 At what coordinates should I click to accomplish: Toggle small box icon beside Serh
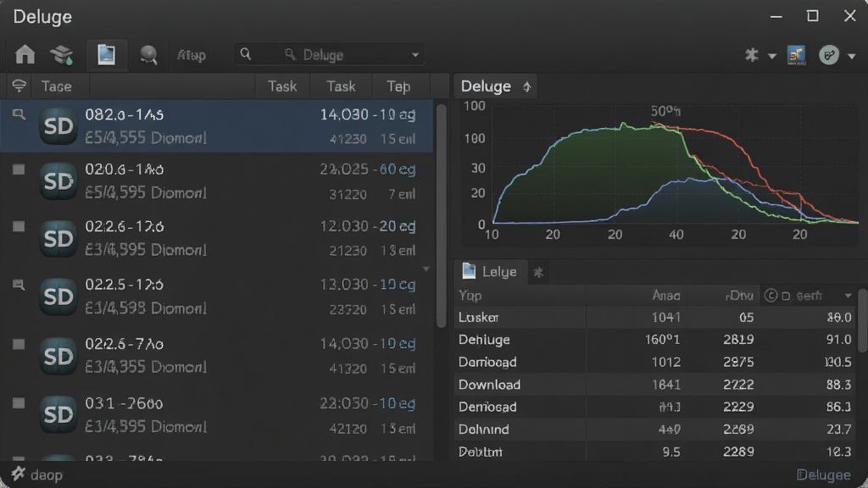pos(786,296)
